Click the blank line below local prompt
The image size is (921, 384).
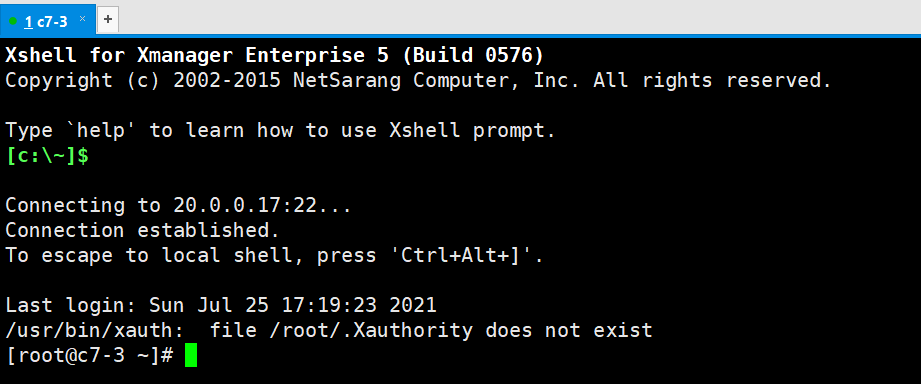[460, 180]
